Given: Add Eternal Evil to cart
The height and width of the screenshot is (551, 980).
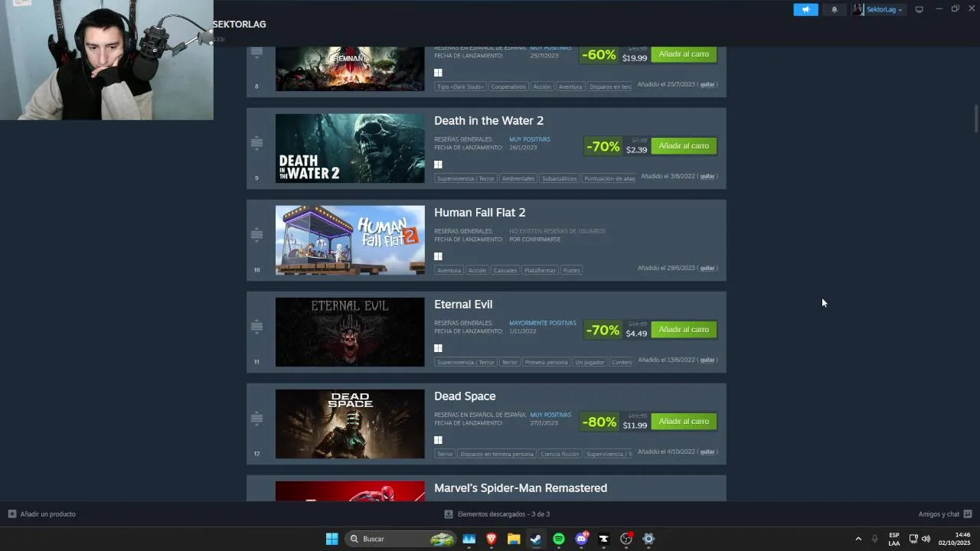Looking at the screenshot, I should click(x=684, y=330).
